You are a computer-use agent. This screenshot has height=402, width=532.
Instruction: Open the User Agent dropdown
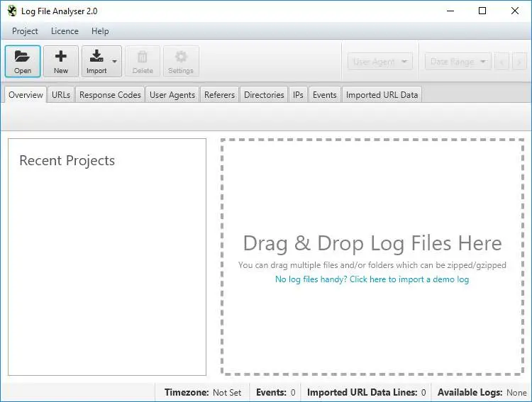tap(380, 62)
